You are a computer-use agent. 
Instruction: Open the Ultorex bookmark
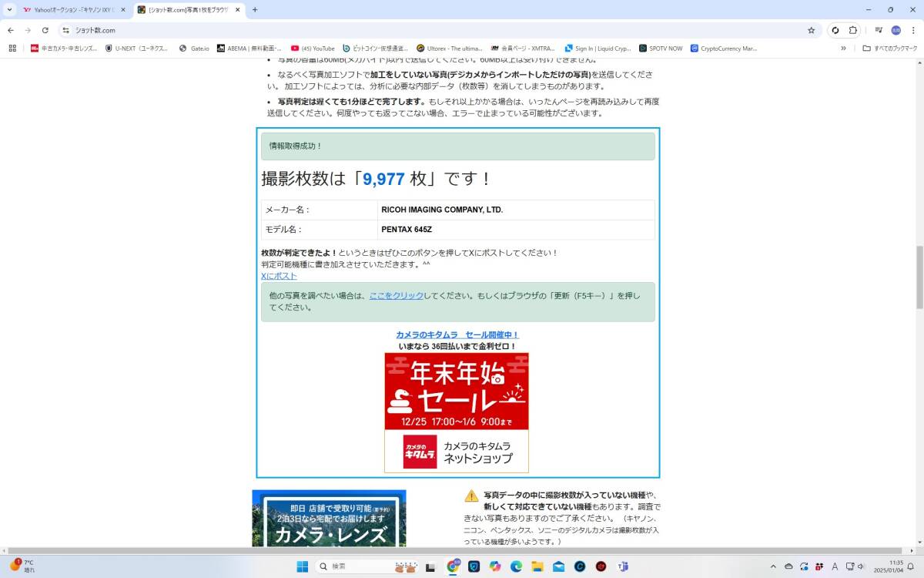450,48
